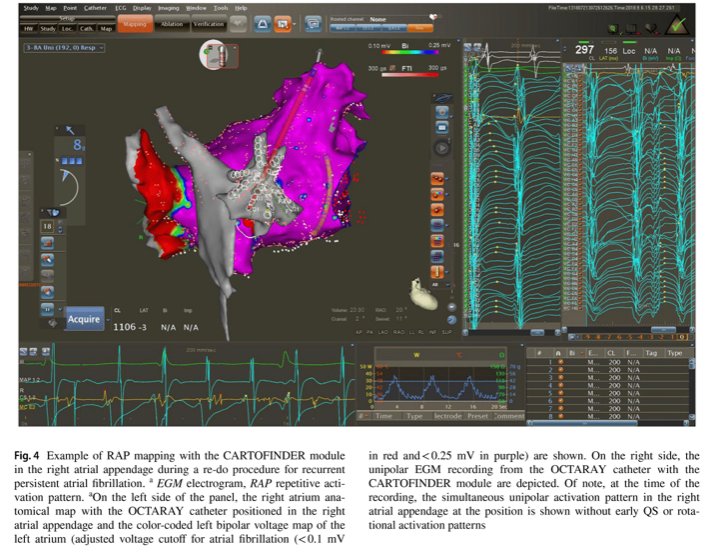Click the Acquire button
This screenshot has width=717, height=557.
click(x=84, y=319)
